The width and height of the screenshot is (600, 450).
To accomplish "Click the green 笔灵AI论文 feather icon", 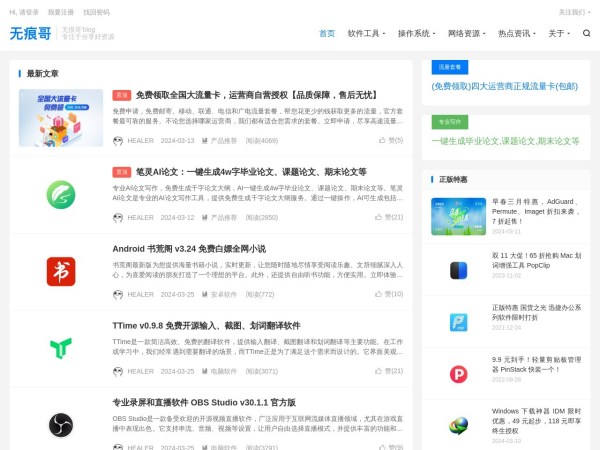I will (x=61, y=195).
